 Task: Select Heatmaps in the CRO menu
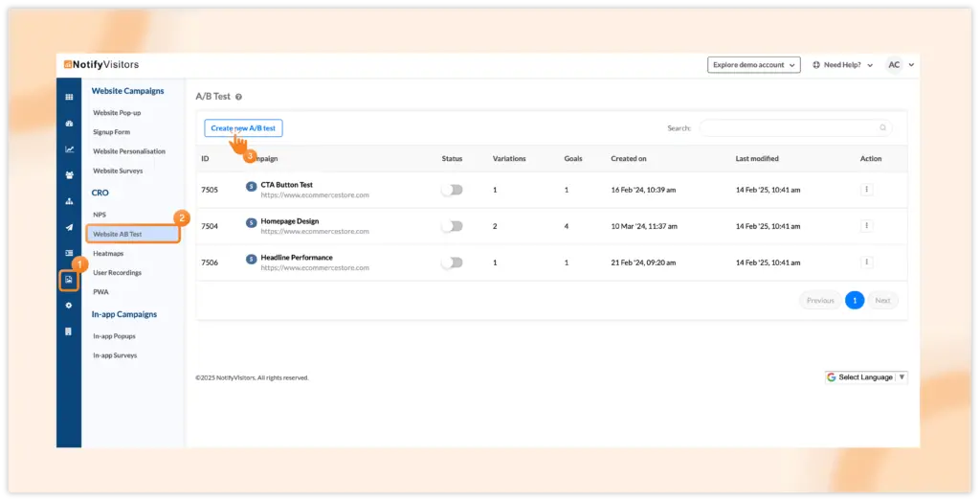click(108, 254)
